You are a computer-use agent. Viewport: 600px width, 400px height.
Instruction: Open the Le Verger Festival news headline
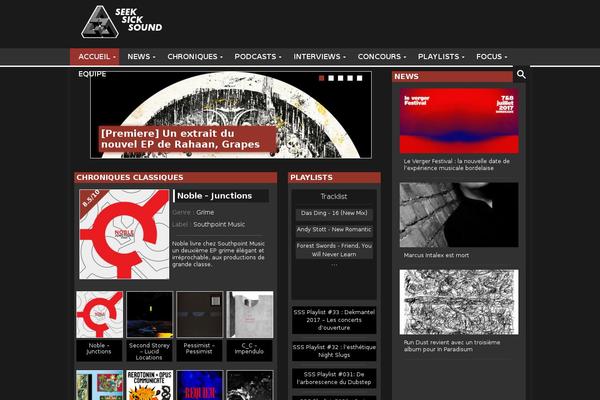457,165
